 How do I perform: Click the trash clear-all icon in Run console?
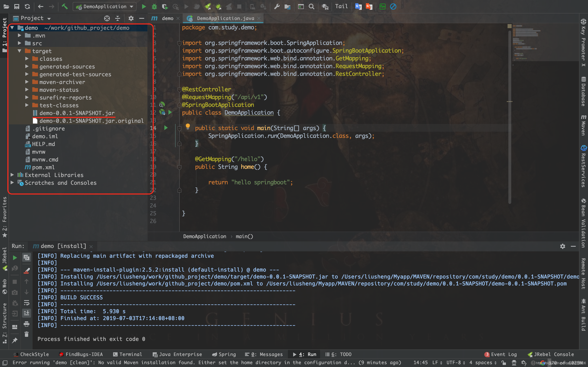click(x=27, y=334)
